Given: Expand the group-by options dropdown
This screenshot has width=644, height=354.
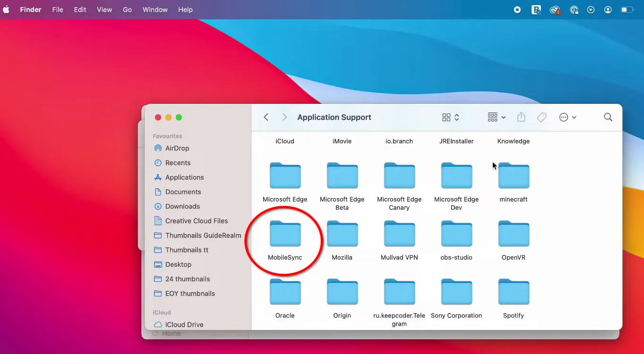Looking at the screenshot, I should [x=497, y=117].
